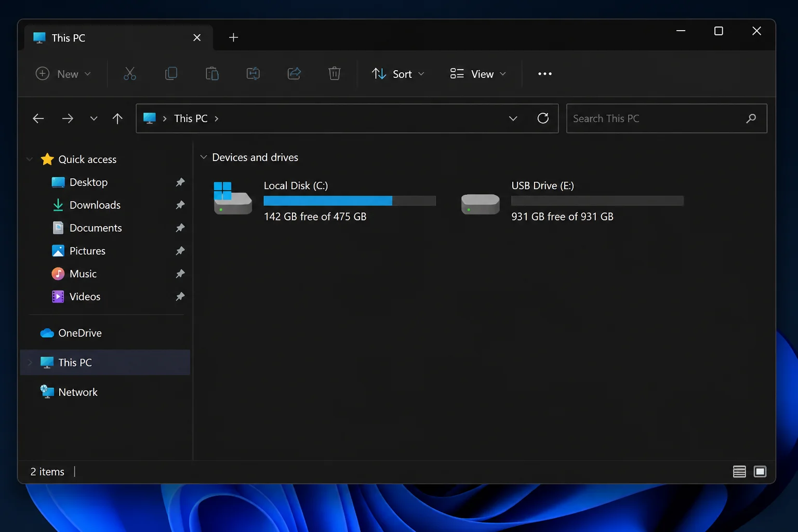The height and width of the screenshot is (532, 798).
Task: Minimize the File Explorer window
Action: [x=681, y=31]
